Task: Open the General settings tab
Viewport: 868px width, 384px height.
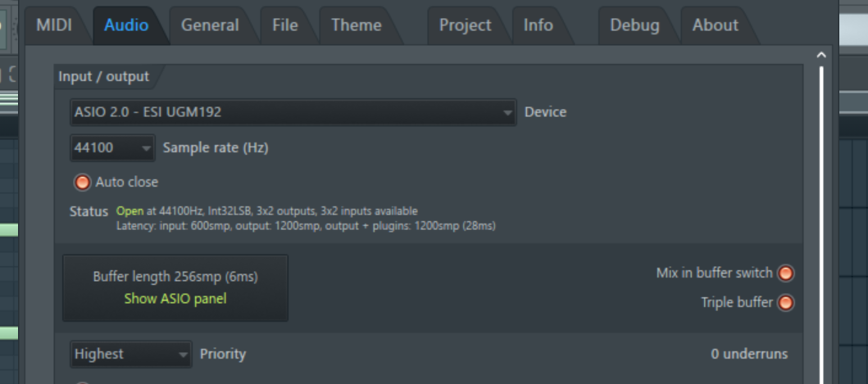Action: pyautogui.click(x=210, y=25)
